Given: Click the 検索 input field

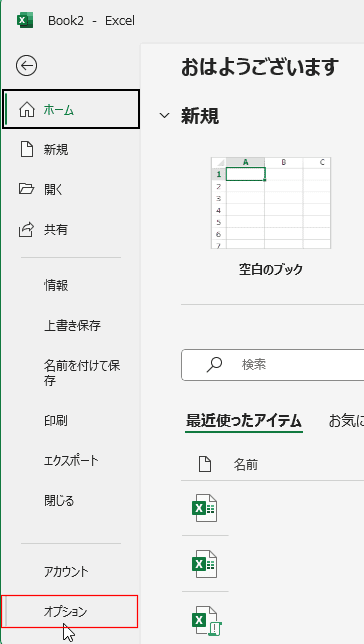Looking at the screenshot, I should point(272,365).
